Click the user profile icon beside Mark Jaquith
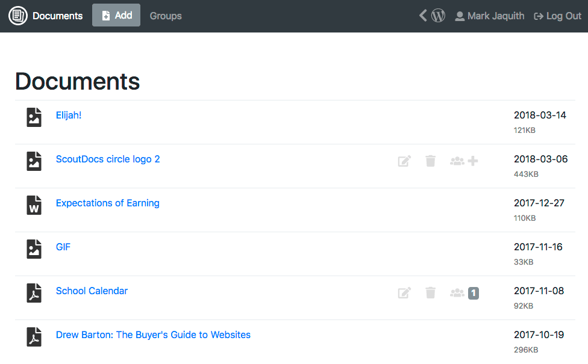 pos(458,16)
